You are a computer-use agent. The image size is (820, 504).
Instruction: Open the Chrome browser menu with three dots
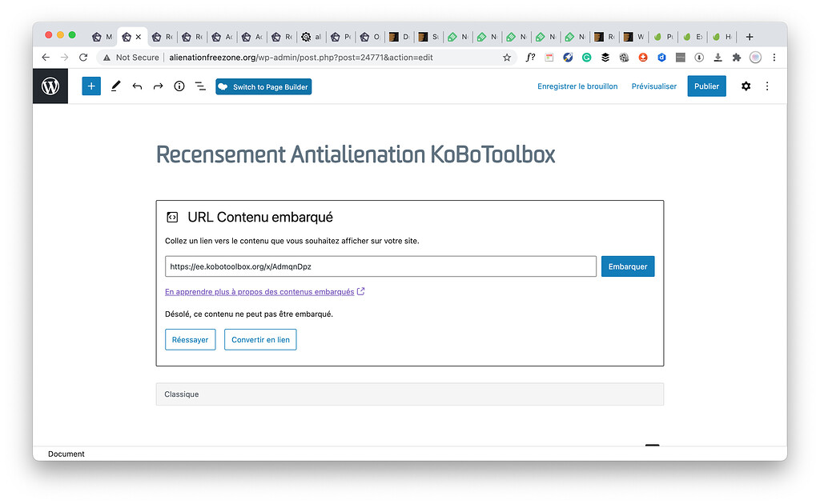pyautogui.click(x=774, y=57)
